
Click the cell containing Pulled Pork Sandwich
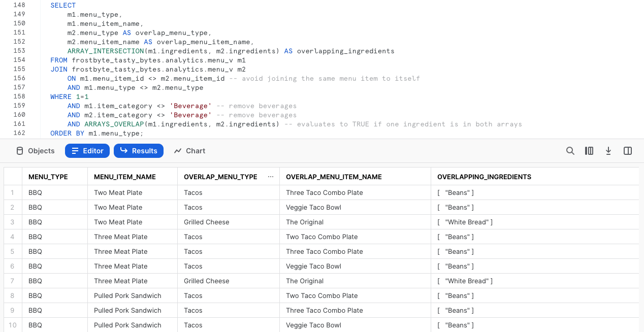point(127,295)
